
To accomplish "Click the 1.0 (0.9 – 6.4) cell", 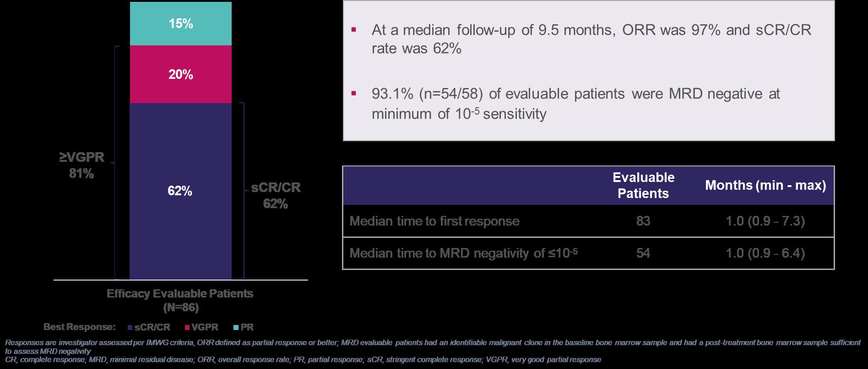I will (765, 253).
